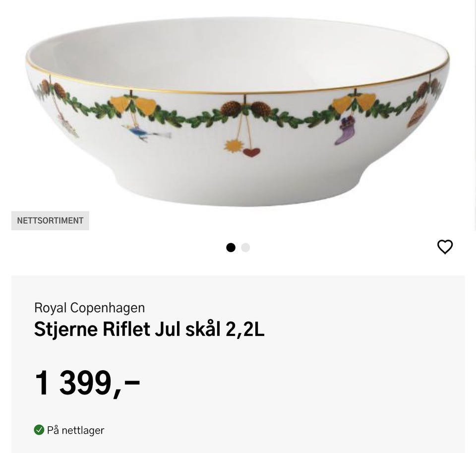476x453 pixels.
Task: Click the center pine cones on the garland
Action: click(x=245, y=109)
